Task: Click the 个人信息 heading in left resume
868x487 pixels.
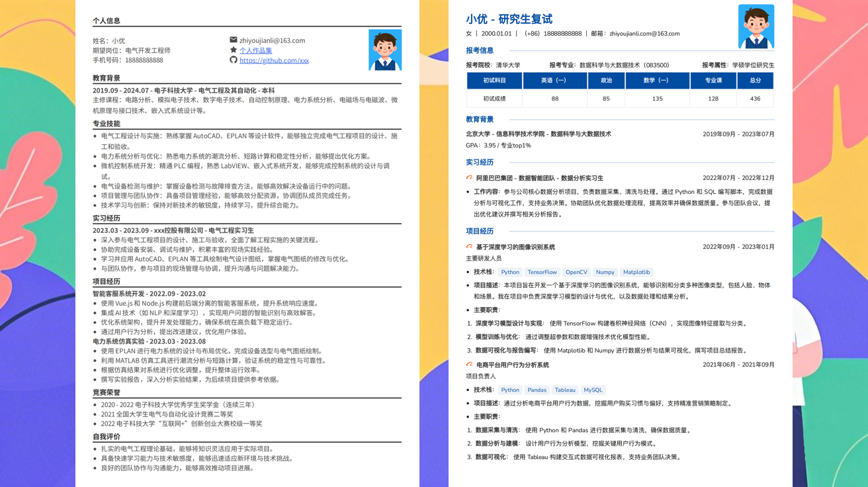Action: point(107,21)
